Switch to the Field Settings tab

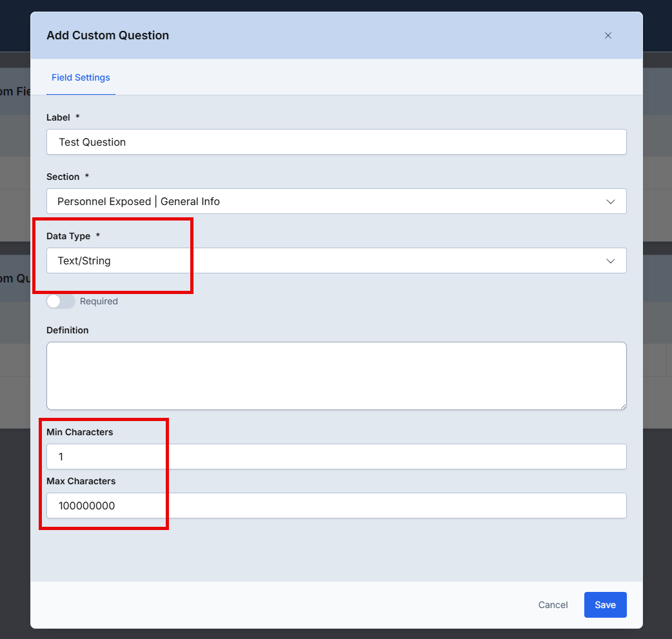coord(81,77)
